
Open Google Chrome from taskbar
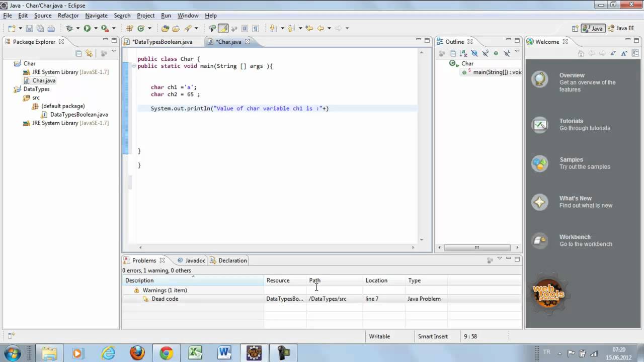click(167, 353)
